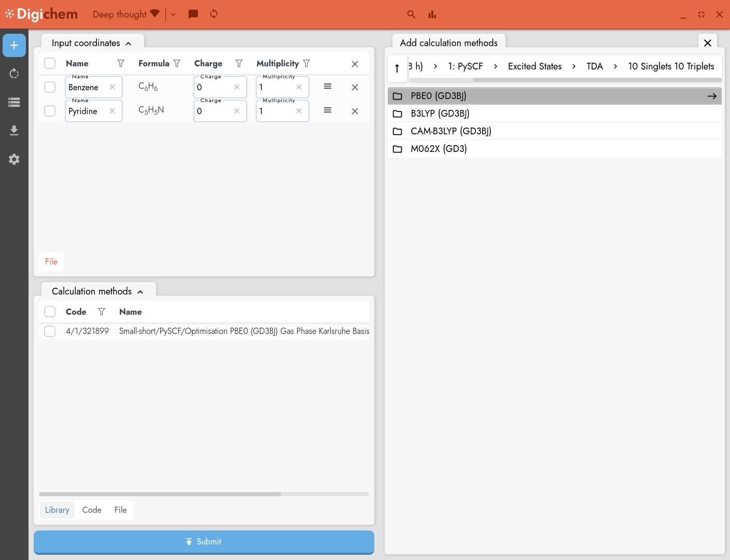Image resolution: width=730 pixels, height=560 pixels.
Task: Navigate to Excited States in the breadcrumb
Action: pos(535,66)
